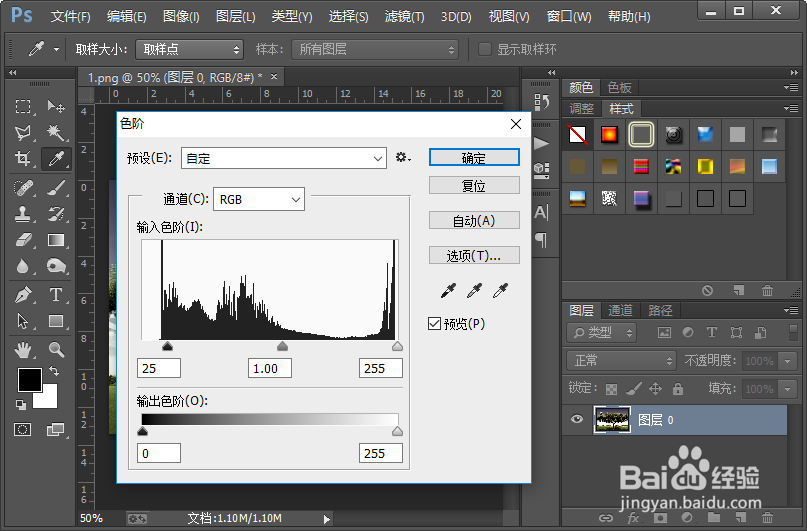The width and height of the screenshot is (807, 531).
Task: Toggle Quick Mask mode
Action: [23, 429]
